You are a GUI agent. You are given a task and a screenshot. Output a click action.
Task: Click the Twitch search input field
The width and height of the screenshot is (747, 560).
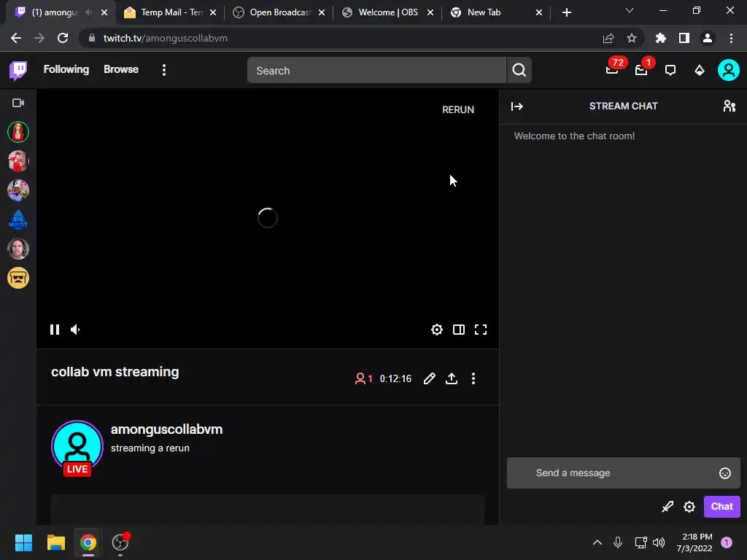click(x=376, y=71)
